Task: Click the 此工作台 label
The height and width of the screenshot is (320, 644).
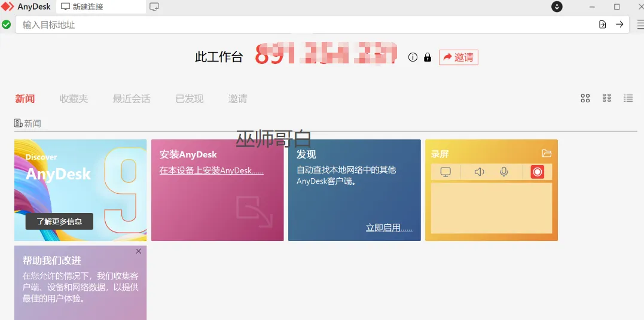Action: coord(219,57)
